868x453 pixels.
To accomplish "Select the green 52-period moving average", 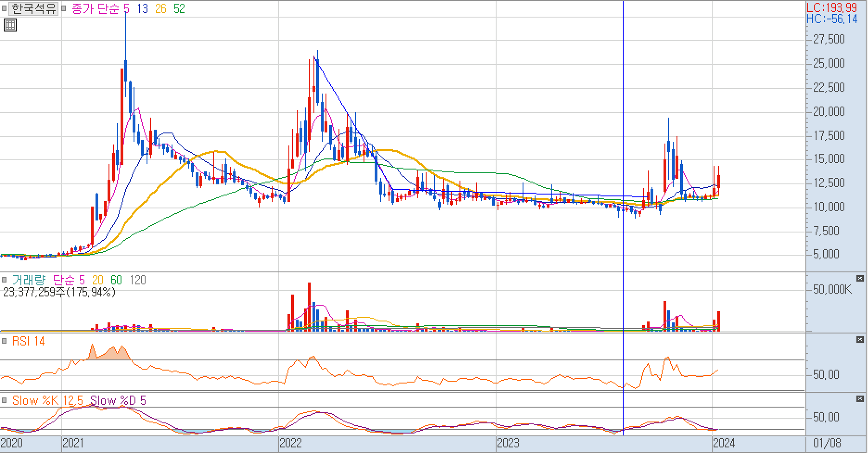I will tap(179, 9).
